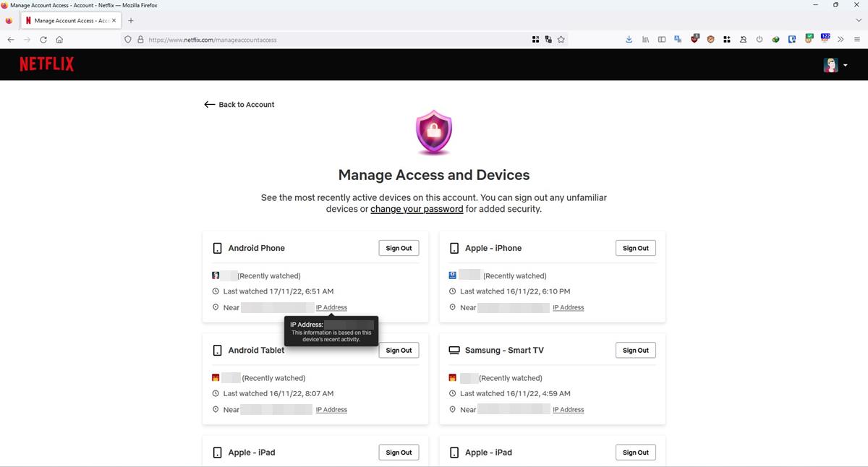The height and width of the screenshot is (467, 868).
Task: Open a new tab with the plus button
Action: 131,20
